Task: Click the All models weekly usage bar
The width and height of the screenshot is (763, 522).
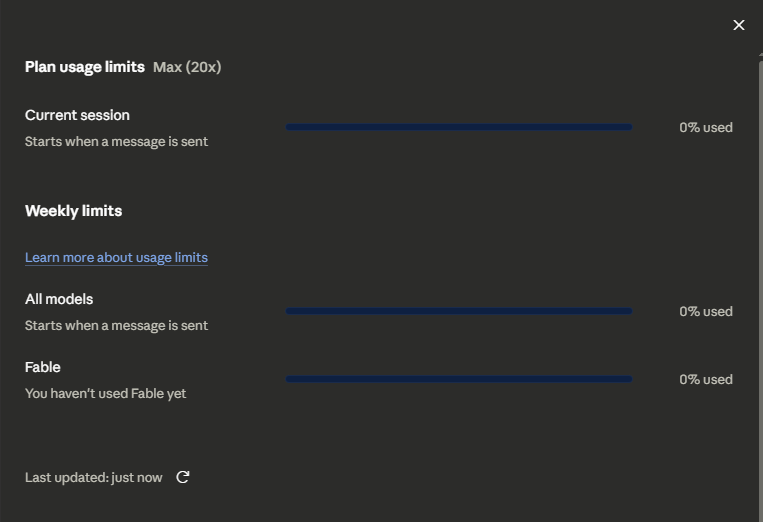Action: click(x=459, y=311)
